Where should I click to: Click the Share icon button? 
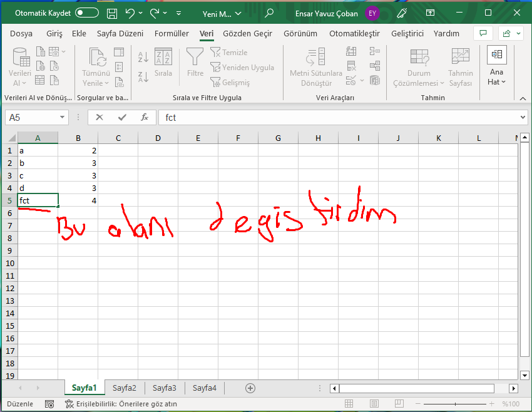(x=506, y=33)
